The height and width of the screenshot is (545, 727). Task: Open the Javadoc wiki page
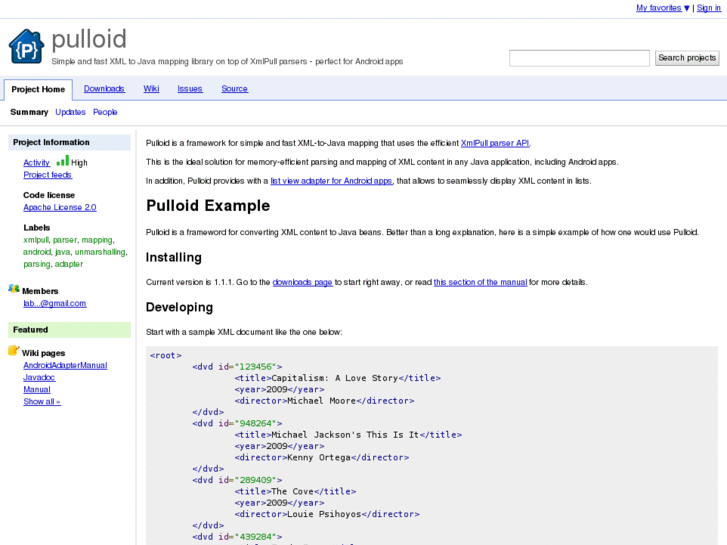click(39, 378)
